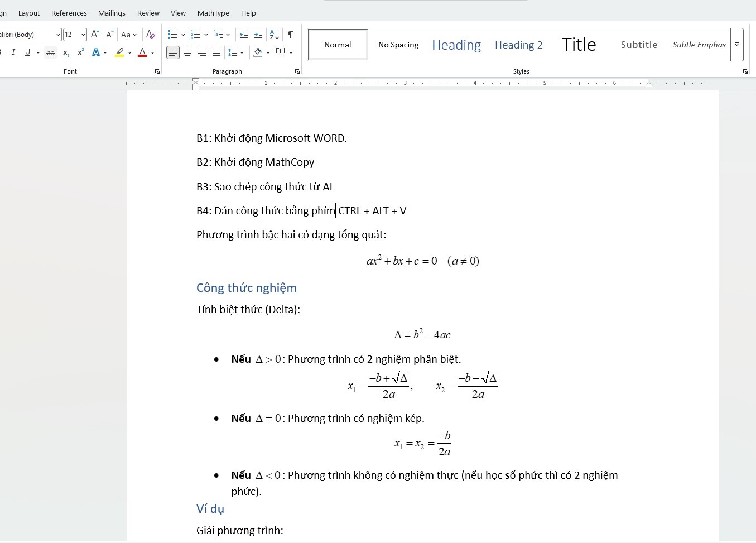Click the Bullets list icon
756x543 pixels.
(x=173, y=35)
